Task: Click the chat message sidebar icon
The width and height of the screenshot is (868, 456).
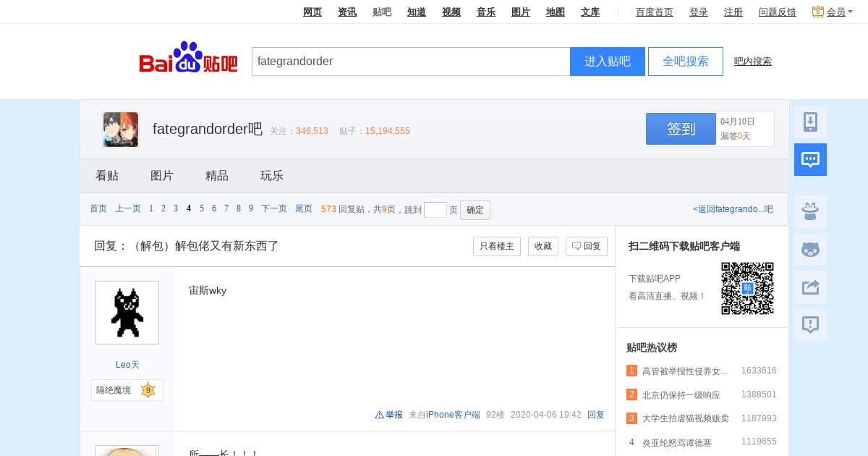Action: (x=810, y=159)
